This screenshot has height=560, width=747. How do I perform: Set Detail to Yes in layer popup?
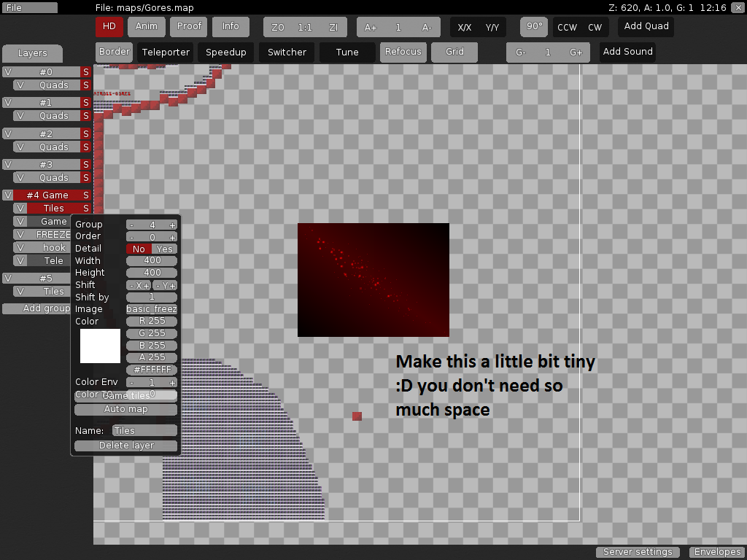pos(165,249)
